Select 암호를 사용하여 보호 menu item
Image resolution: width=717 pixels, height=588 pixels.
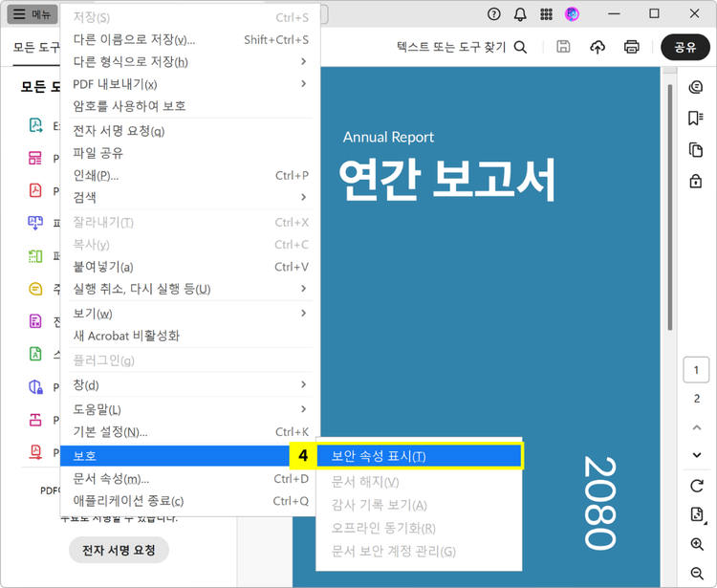[190, 106]
